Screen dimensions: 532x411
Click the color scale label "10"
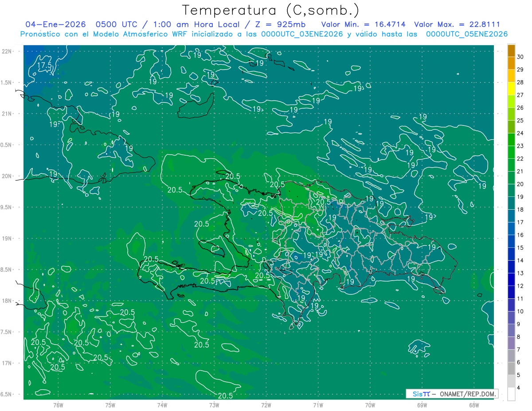521,312
